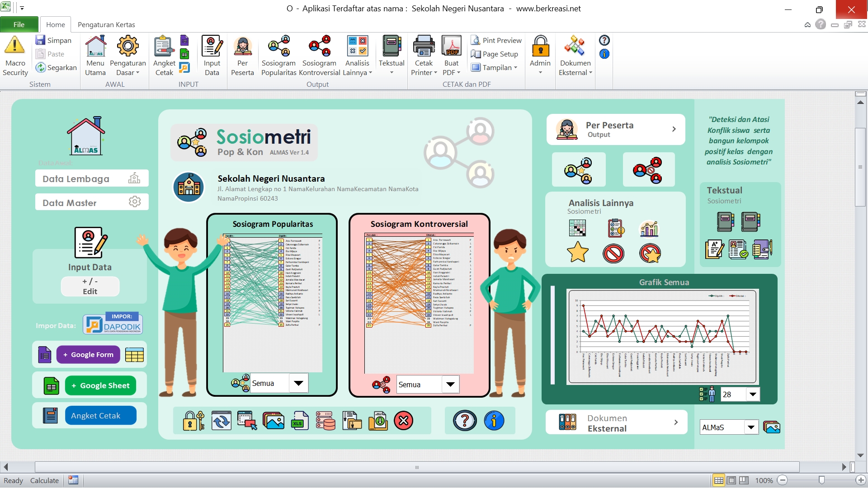Click the Admin padlock icon
The width and height of the screenshot is (868, 488).
click(x=540, y=46)
